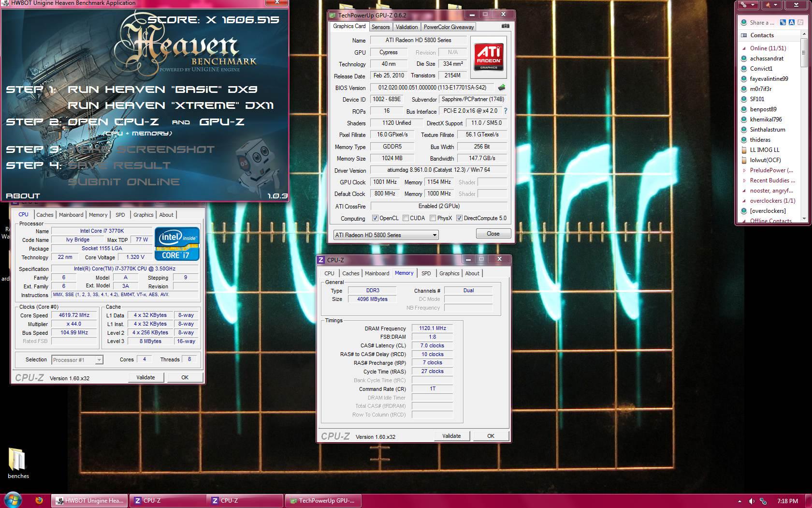Image resolution: width=812 pixels, height=508 pixels.
Task: Select contact fayevalintine99
Action: coord(769,79)
